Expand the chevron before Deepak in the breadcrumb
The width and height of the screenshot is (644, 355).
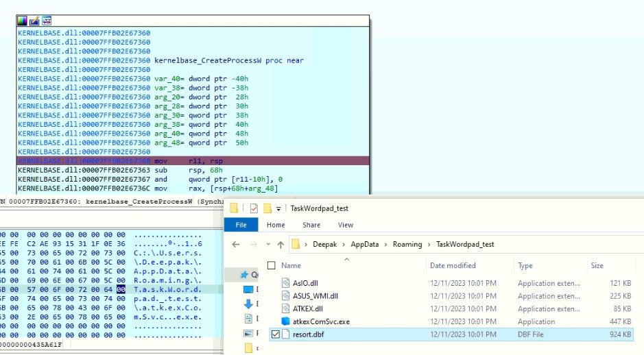[306, 245]
